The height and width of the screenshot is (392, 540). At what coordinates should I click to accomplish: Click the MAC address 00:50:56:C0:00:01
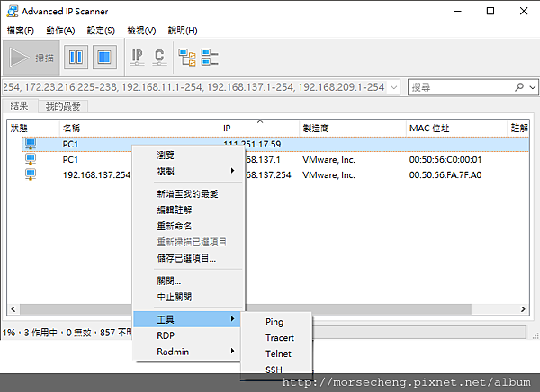point(445,160)
